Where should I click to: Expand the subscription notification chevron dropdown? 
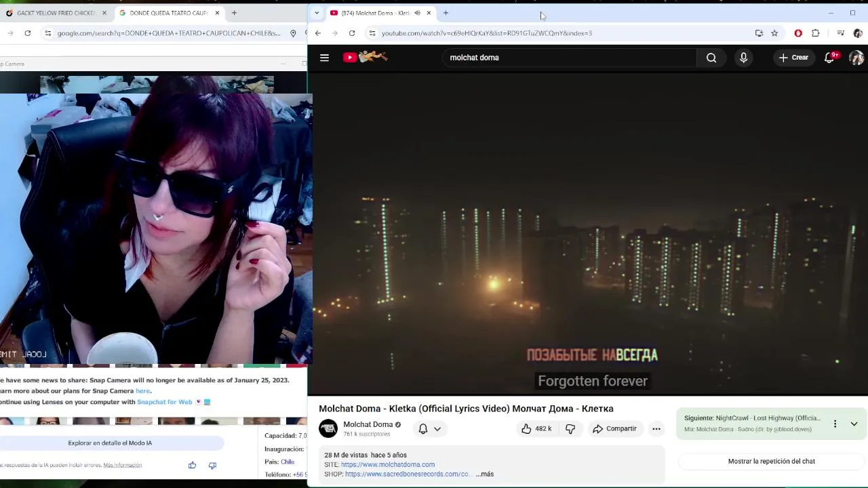437,428
